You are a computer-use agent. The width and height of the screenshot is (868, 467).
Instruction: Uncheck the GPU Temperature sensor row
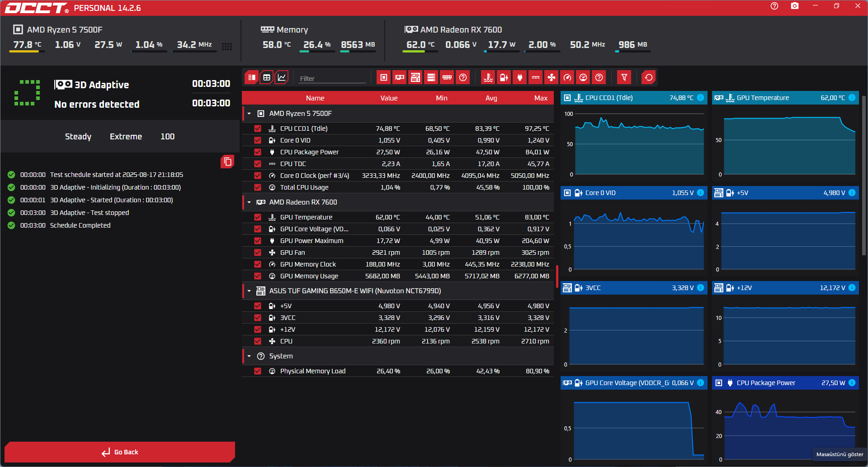258,217
